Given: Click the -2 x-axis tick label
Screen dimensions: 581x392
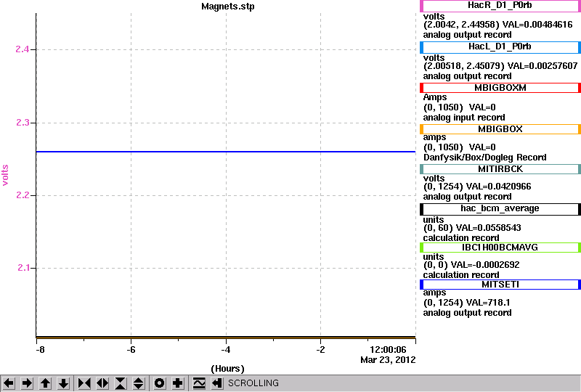Looking at the screenshot, I should (321, 350).
